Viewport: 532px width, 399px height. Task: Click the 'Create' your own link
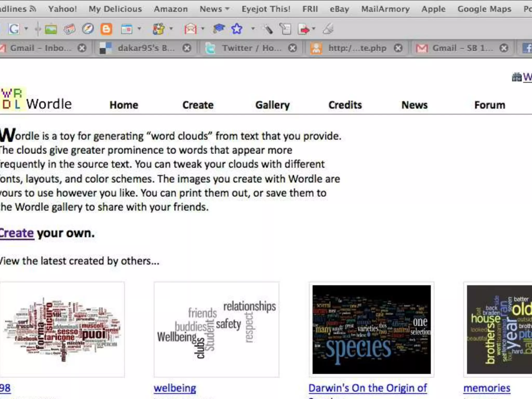pyautogui.click(x=17, y=233)
